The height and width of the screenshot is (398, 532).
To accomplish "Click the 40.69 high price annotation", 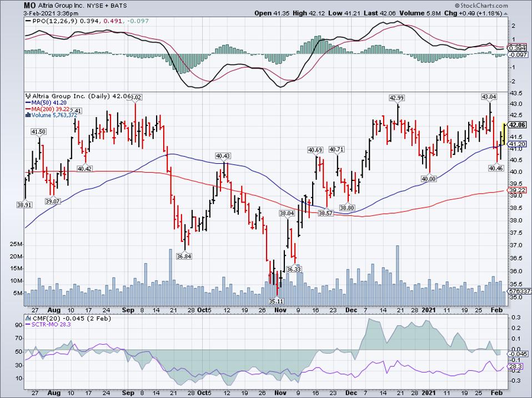I will 315,149.
